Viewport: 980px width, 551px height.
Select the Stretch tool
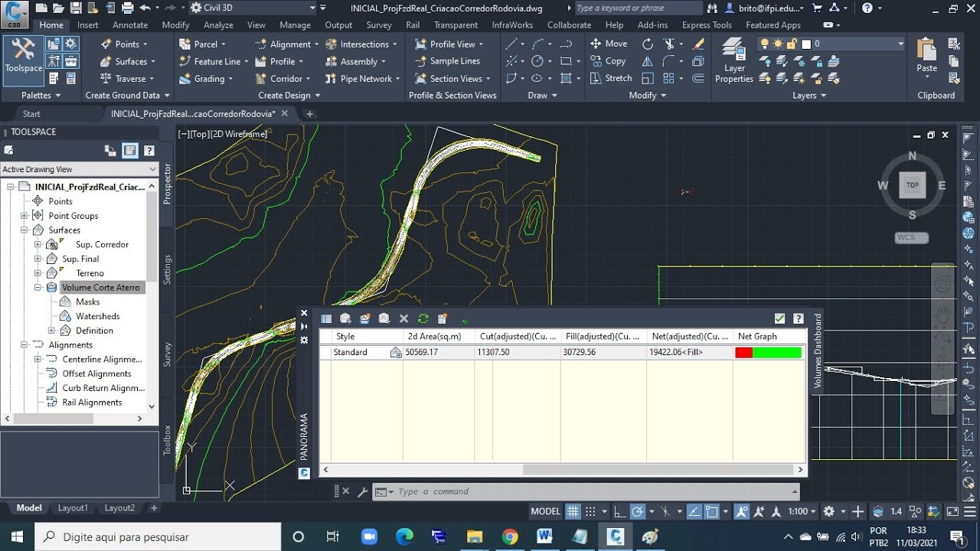pos(611,78)
